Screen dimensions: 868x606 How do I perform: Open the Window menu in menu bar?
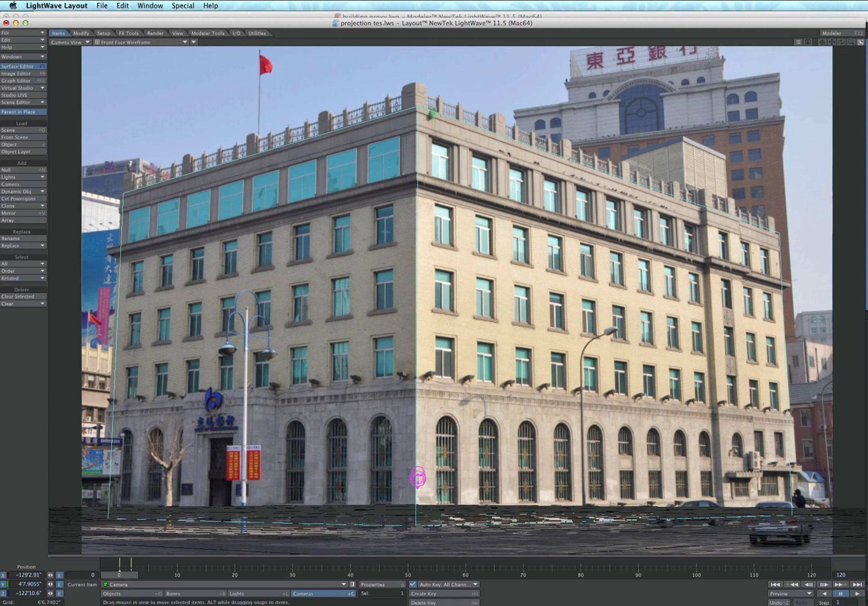pos(150,6)
